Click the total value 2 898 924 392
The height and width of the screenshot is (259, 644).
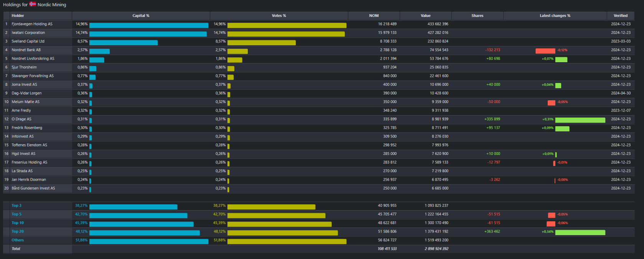point(436,249)
